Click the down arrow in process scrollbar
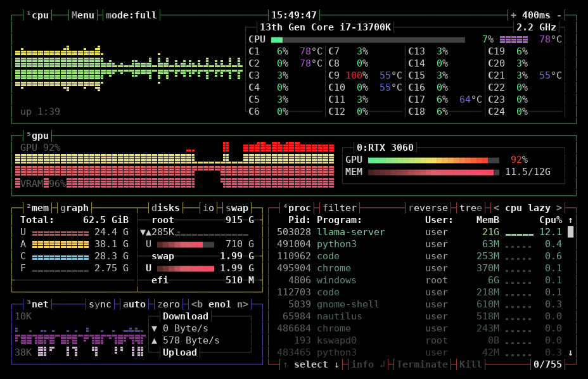 (x=570, y=353)
